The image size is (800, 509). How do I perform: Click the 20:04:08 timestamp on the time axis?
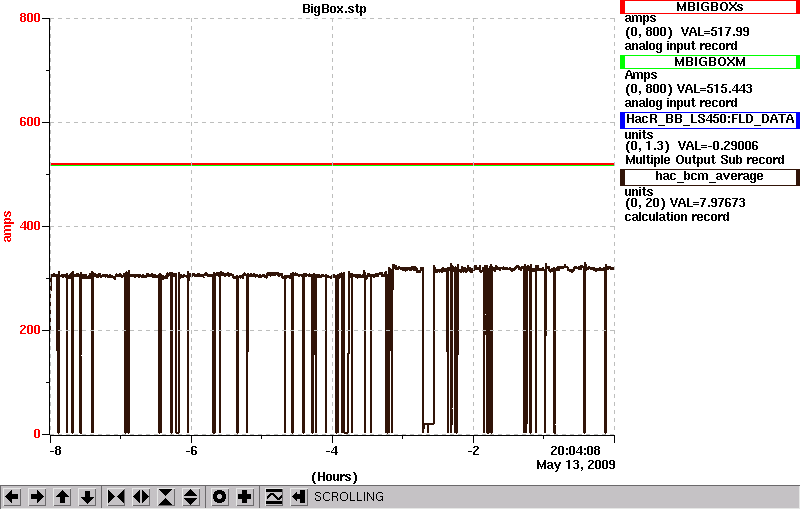575,451
